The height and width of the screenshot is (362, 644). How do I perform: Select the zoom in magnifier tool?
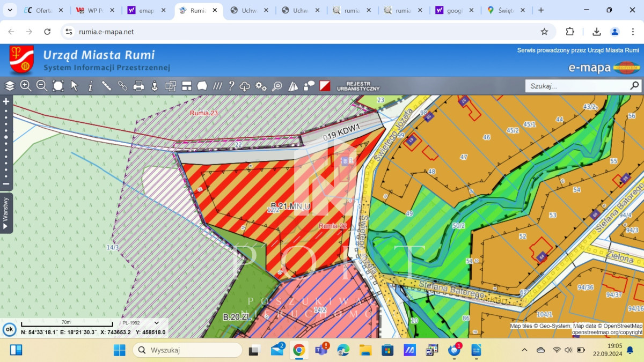click(x=26, y=86)
